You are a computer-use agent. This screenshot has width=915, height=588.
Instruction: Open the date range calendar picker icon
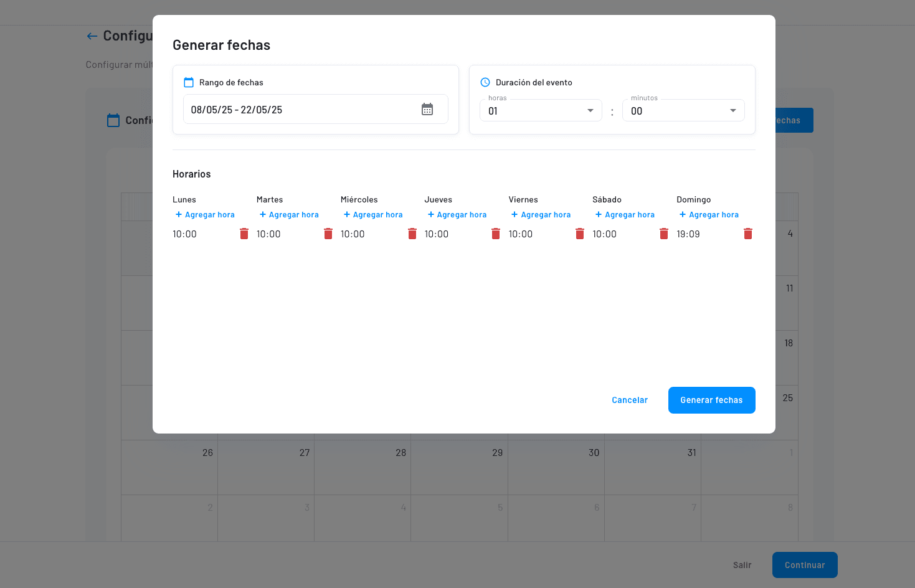click(427, 109)
